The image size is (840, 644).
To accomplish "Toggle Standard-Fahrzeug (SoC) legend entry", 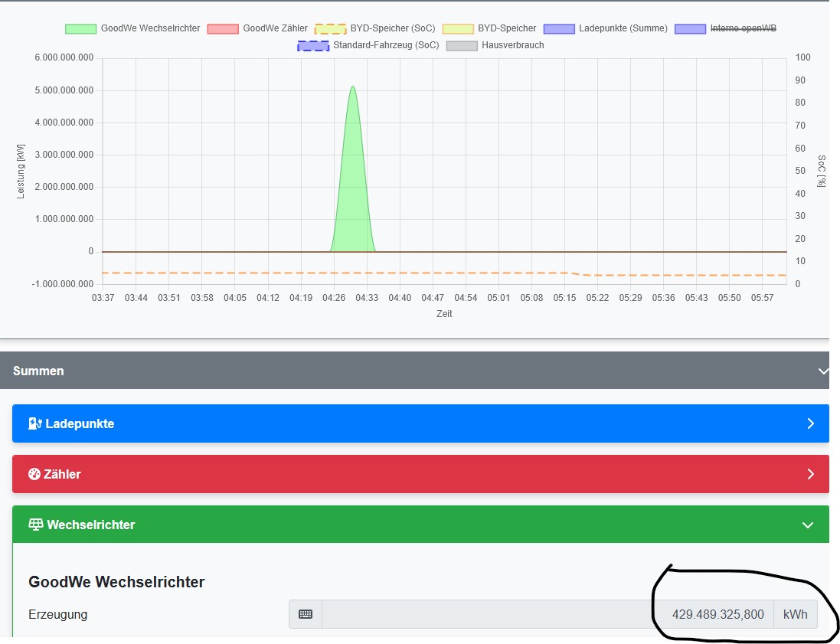I will point(368,45).
